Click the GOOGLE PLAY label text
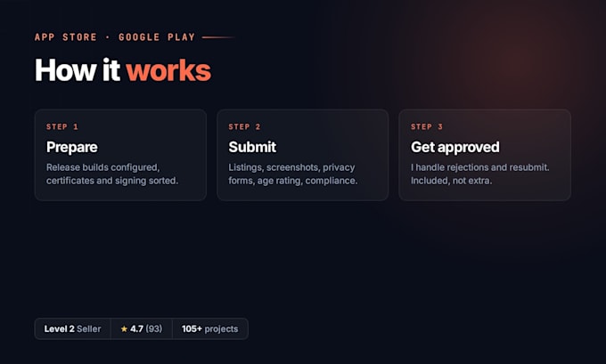This screenshot has height=364, width=606. click(157, 37)
